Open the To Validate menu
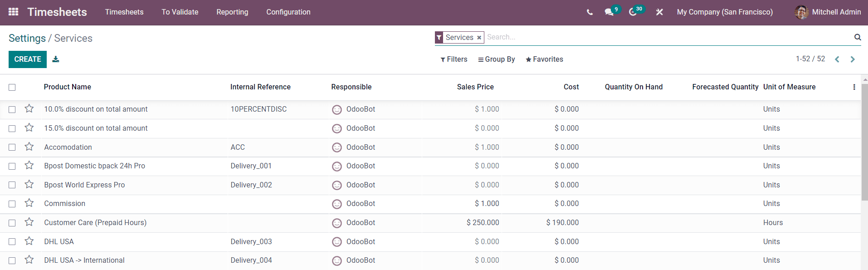This screenshot has height=270, width=868. click(x=180, y=12)
